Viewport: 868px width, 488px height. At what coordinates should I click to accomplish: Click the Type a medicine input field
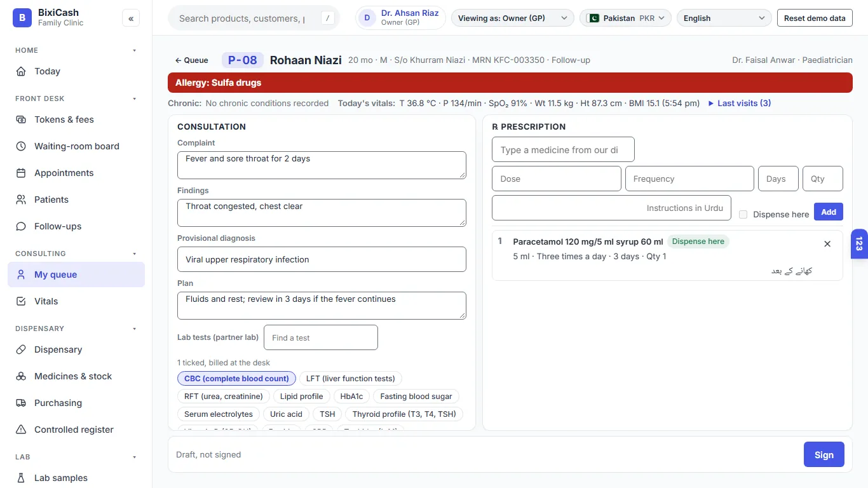[x=563, y=150]
